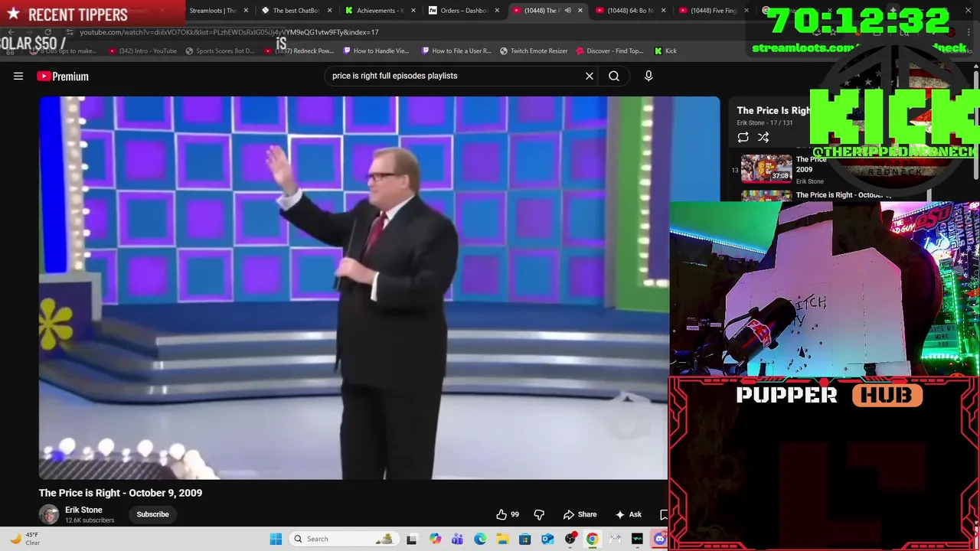
Task: Open How to Handle Vie... bookmark
Action: (376, 51)
